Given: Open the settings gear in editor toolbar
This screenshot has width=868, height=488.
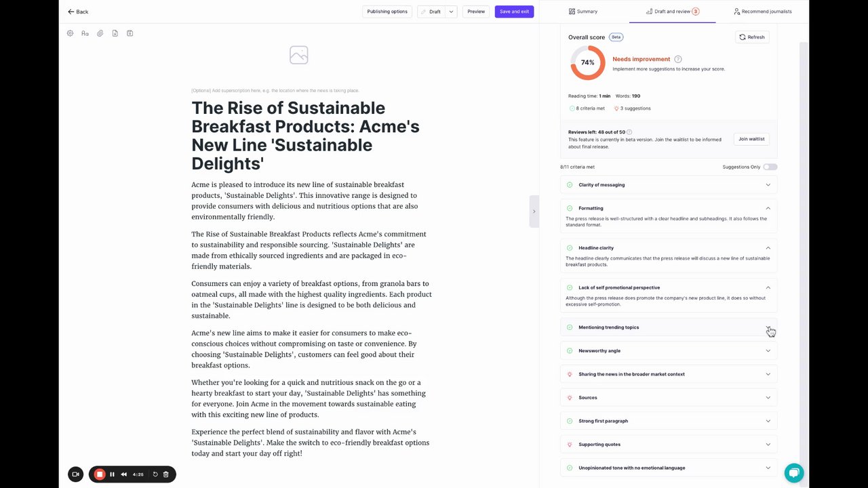Looking at the screenshot, I should pos(70,33).
